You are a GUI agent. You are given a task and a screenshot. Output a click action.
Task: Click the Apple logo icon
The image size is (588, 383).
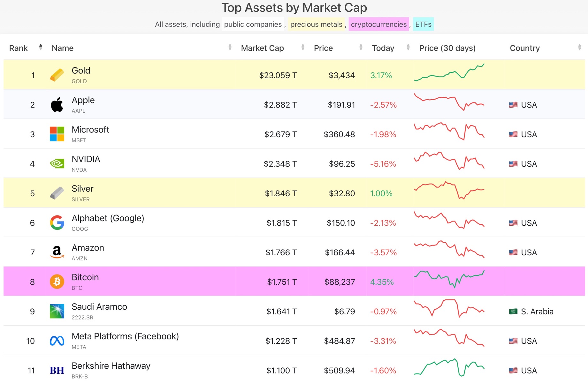pos(57,105)
